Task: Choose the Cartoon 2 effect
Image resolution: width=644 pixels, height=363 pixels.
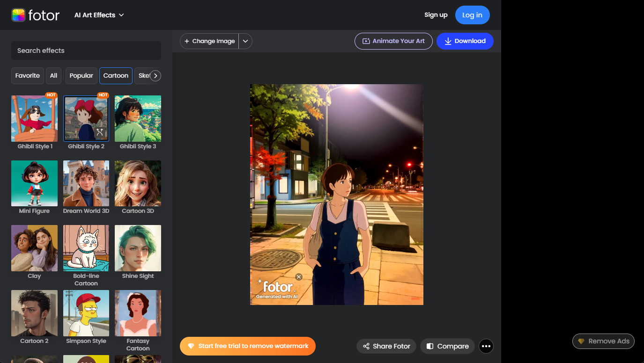Action: click(35, 313)
